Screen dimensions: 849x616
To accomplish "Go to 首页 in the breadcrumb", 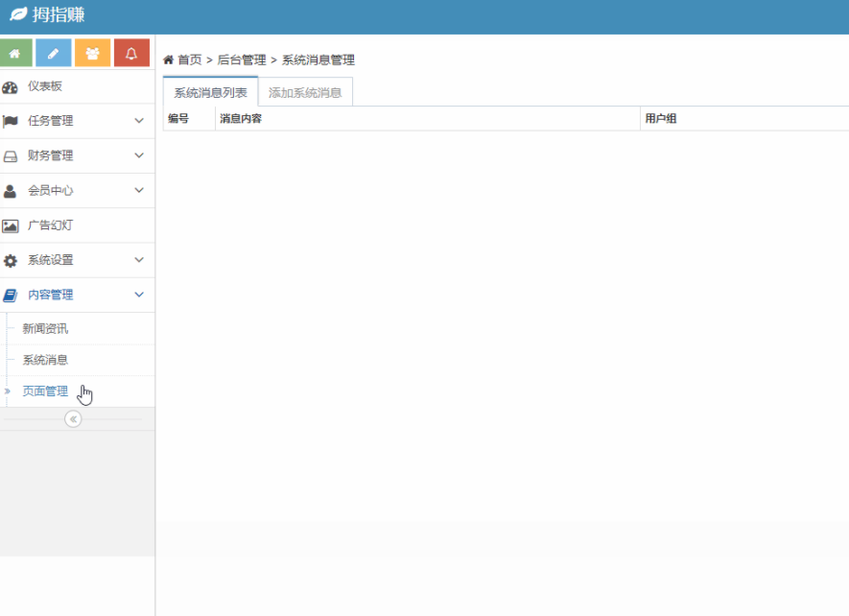I will (189, 59).
